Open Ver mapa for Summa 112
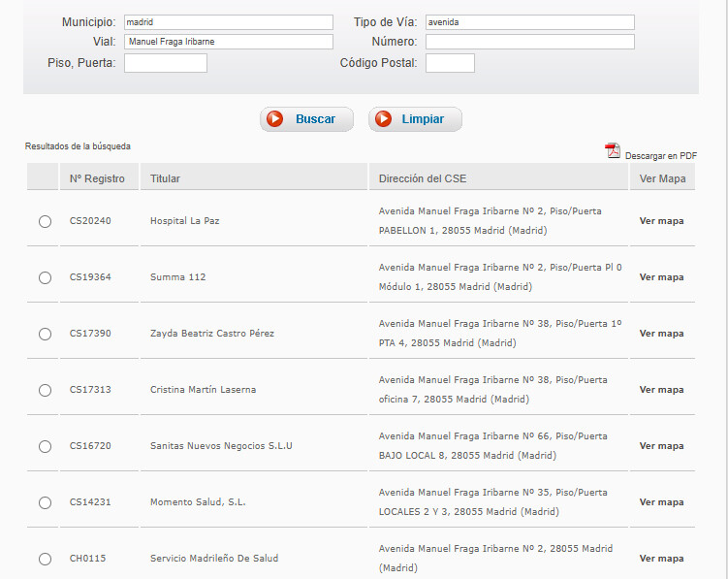The image size is (728, 579). pyautogui.click(x=661, y=277)
